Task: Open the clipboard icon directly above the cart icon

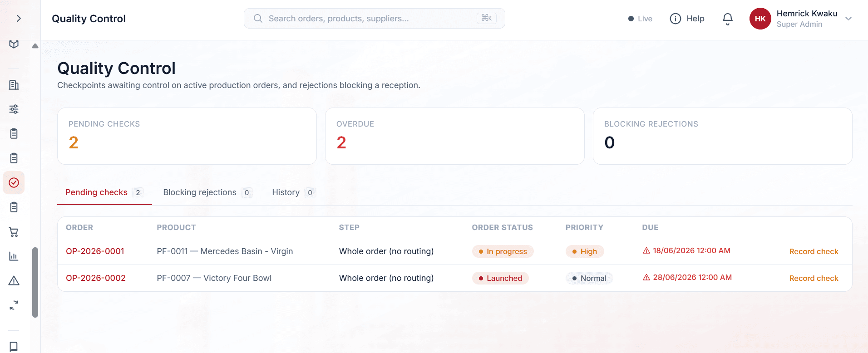Action: pos(14,207)
